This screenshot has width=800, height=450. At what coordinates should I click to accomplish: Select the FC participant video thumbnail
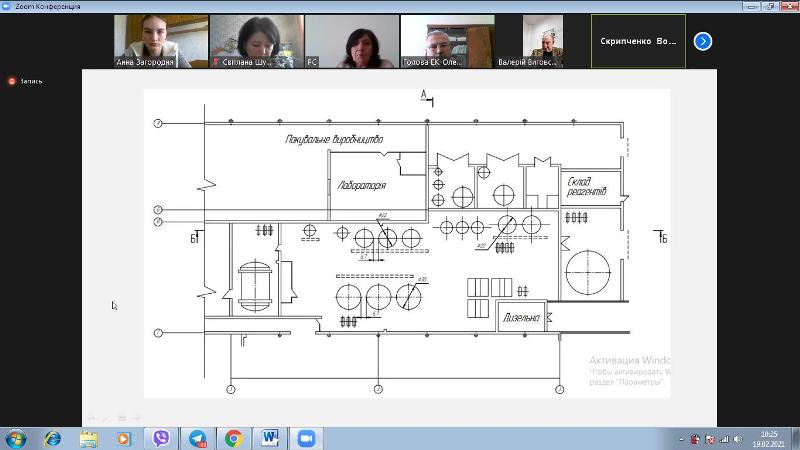(352, 41)
